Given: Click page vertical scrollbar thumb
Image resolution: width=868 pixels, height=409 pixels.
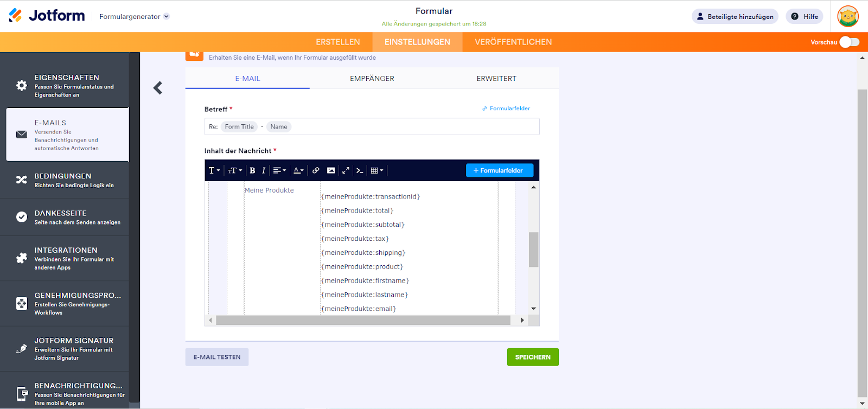Looking at the screenshot, I should pos(862,242).
